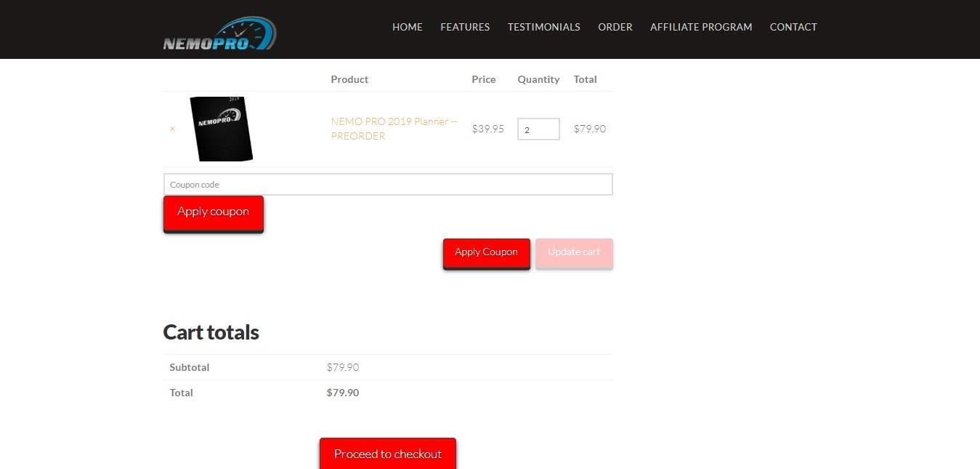Follow the NEMO PRO 2019 Planner -- PREORDER link
This screenshot has height=469, width=980.
click(x=394, y=129)
